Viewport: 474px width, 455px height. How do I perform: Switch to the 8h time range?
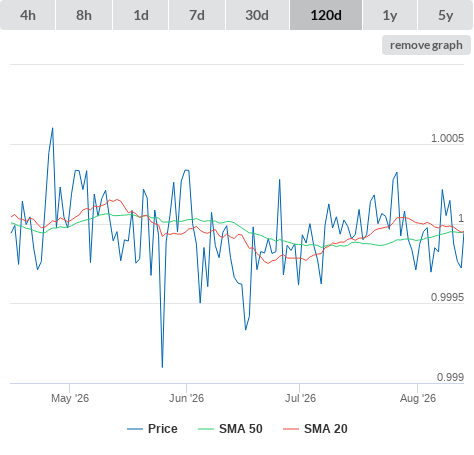click(x=84, y=15)
